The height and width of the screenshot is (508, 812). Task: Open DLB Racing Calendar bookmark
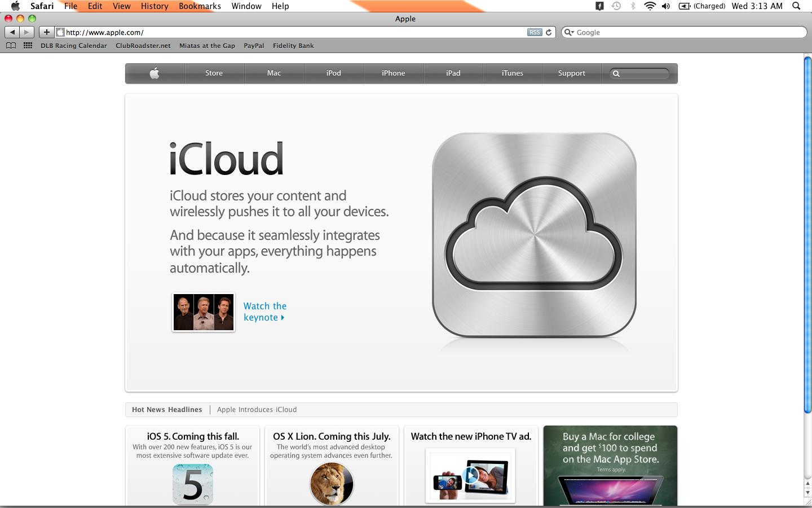(x=74, y=46)
